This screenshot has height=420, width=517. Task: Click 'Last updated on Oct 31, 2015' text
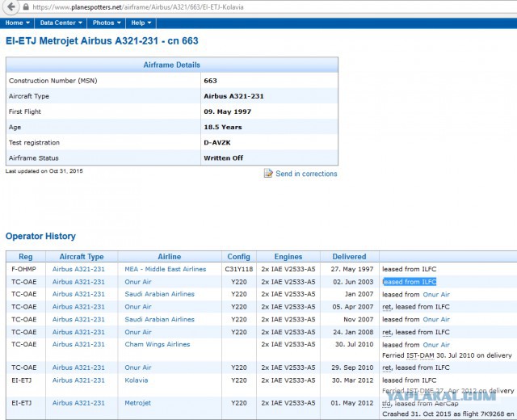click(44, 171)
